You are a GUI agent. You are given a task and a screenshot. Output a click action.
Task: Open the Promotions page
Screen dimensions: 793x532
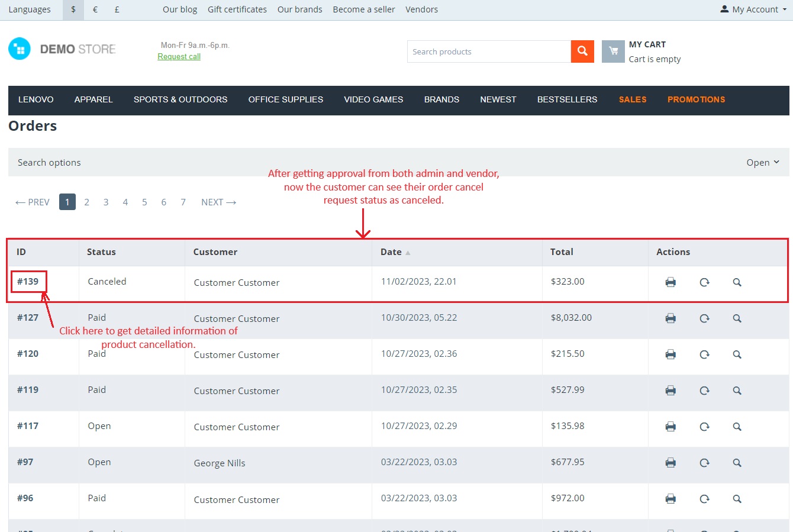pyautogui.click(x=697, y=99)
